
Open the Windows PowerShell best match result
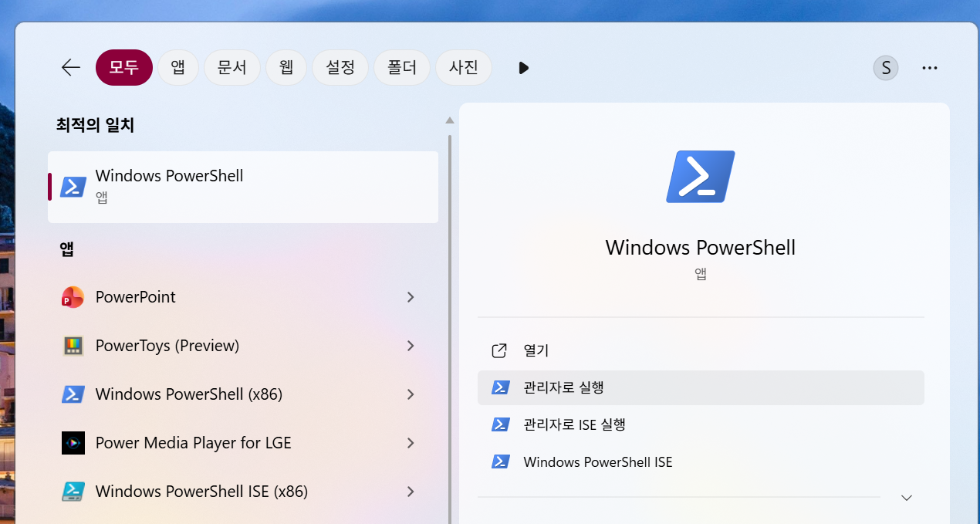click(x=243, y=187)
